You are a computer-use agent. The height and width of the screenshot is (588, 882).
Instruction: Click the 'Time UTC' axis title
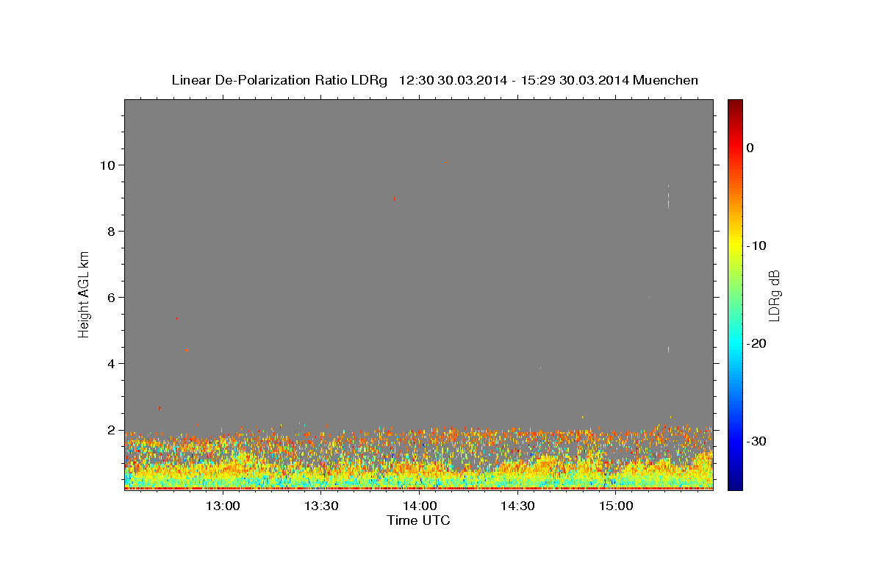tap(418, 520)
